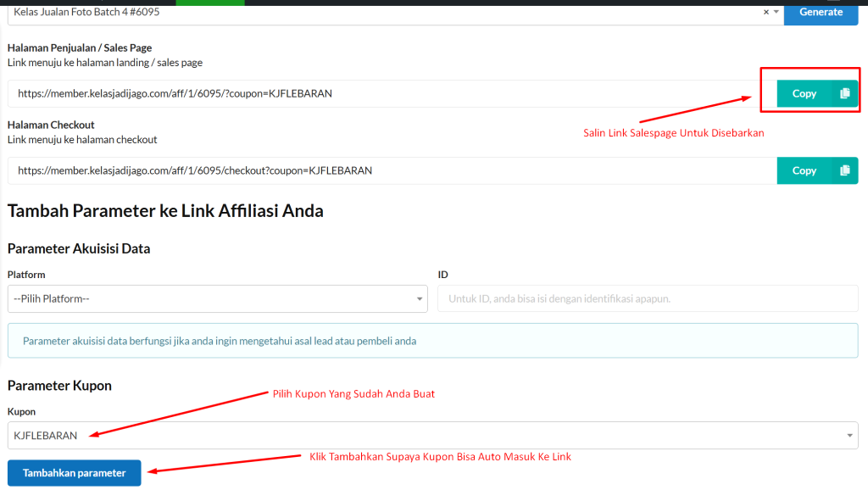Click the text Link menuju ke halaman checkout

(82, 140)
